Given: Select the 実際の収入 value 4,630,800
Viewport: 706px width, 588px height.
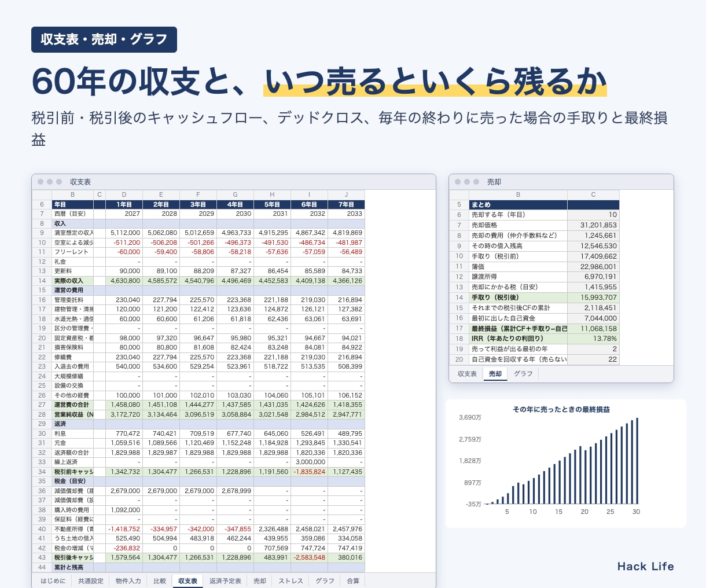Looking at the screenshot, I should point(124,281).
